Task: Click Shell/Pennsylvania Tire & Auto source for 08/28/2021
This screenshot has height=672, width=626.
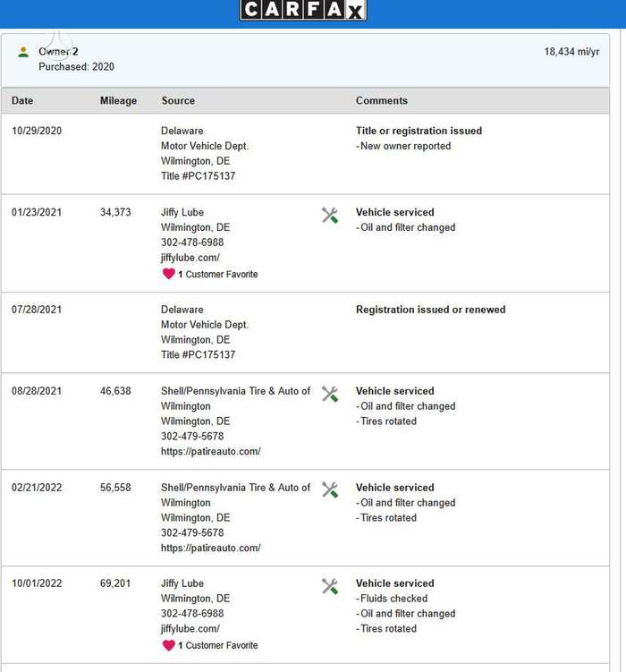Action: 235,398
